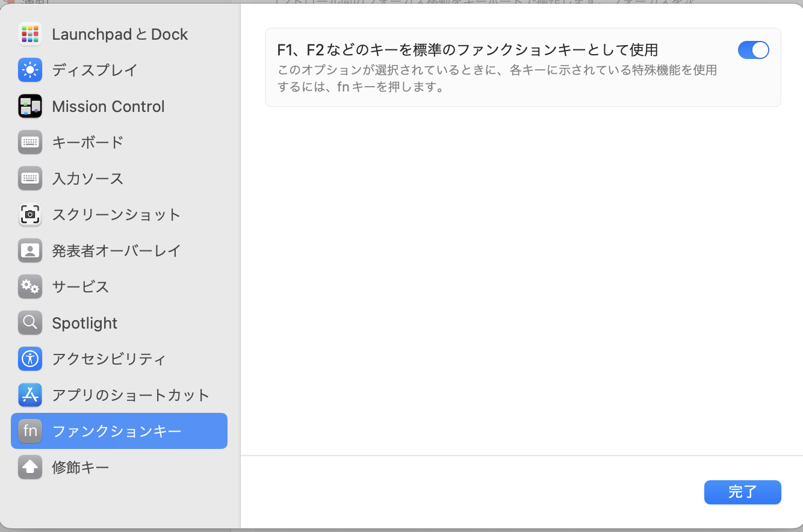Toggle the standard function keys switch
The height and width of the screenshot is (532, 803).
[x=753, y=50]
